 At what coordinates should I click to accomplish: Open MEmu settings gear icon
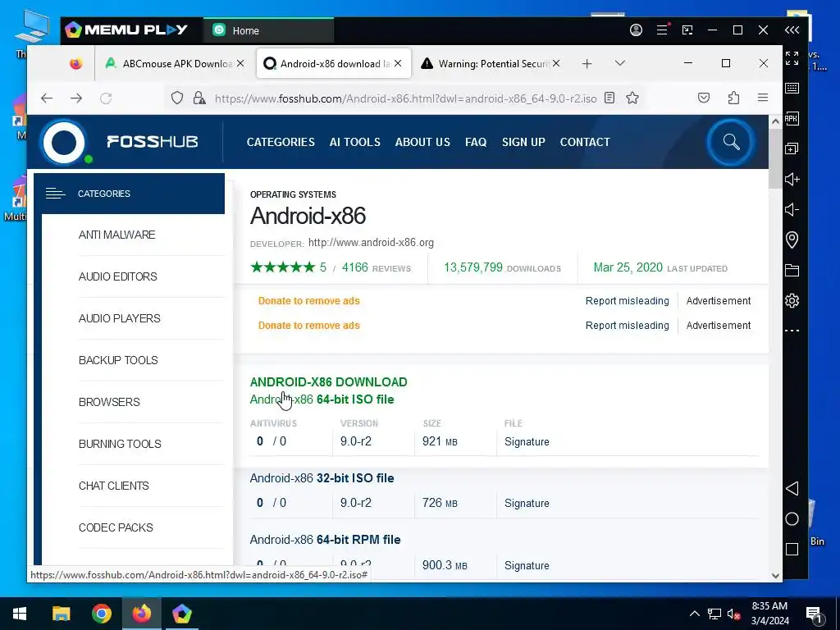pos(792,300)
